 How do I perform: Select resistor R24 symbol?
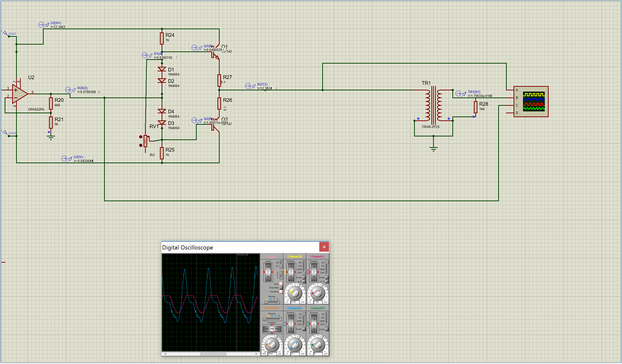coord(162,38)
